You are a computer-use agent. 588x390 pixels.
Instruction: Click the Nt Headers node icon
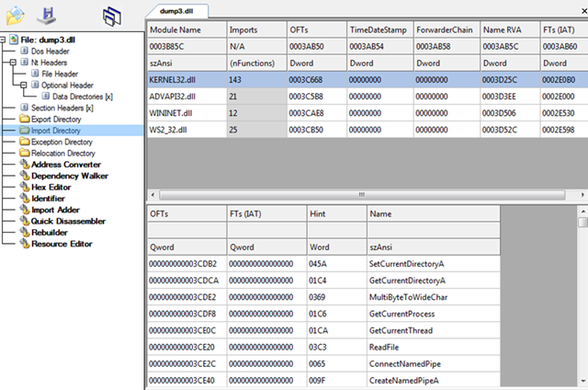coord(25,62)
